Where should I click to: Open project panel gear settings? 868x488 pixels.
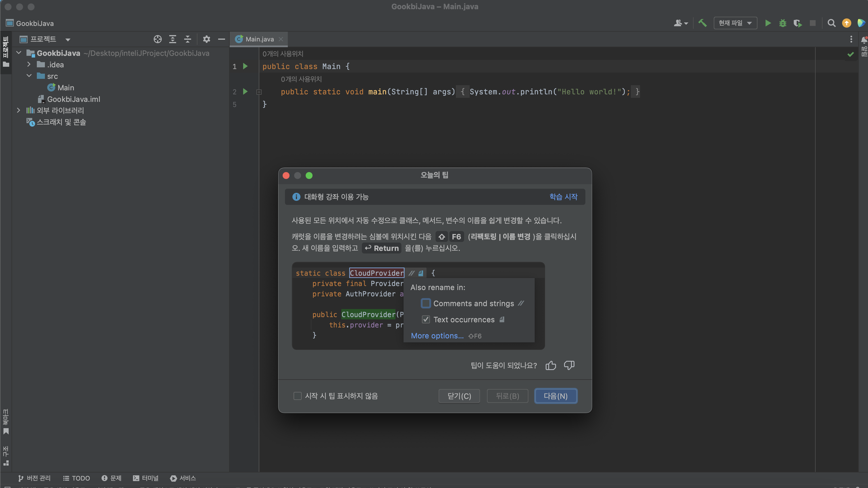point(206,39)
